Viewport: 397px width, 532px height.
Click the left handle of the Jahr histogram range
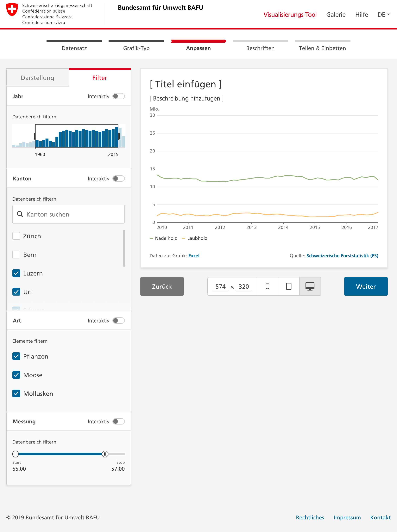(35, 136)
